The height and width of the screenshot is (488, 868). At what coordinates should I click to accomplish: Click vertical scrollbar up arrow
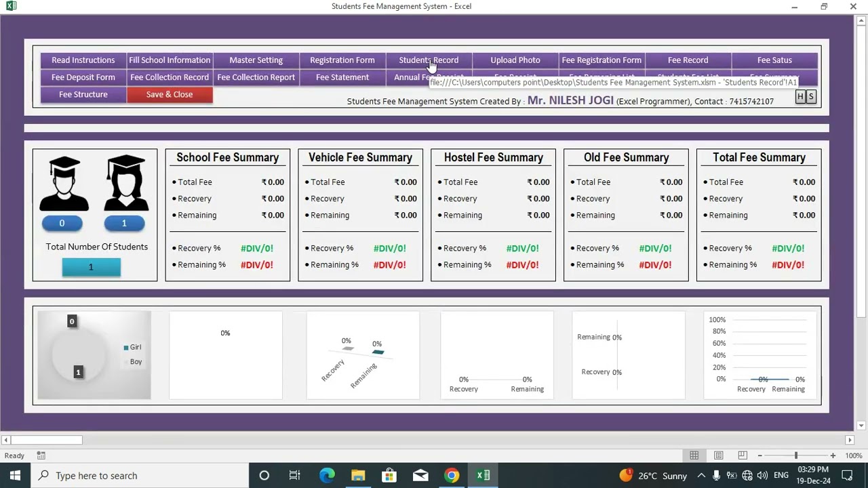coord(861,20)
